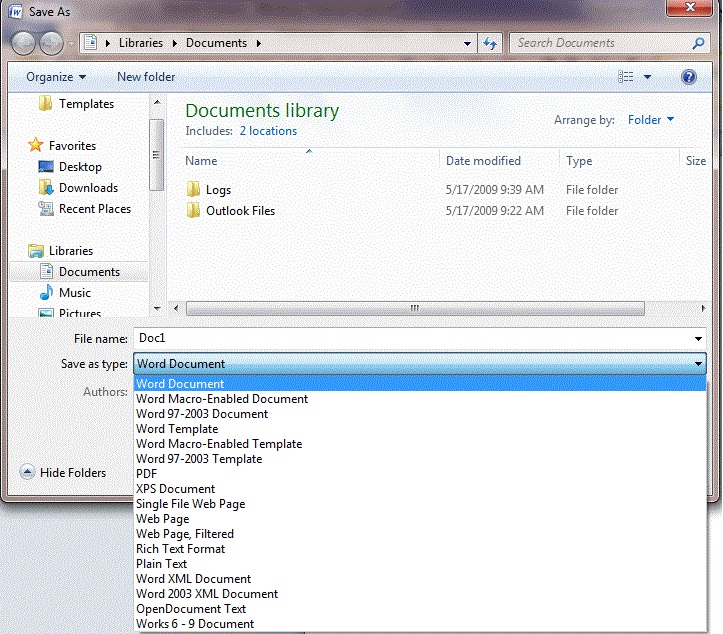Click the file list horizontal scrollbar thumb
The image size is (723, 634).
pos(415,308)
